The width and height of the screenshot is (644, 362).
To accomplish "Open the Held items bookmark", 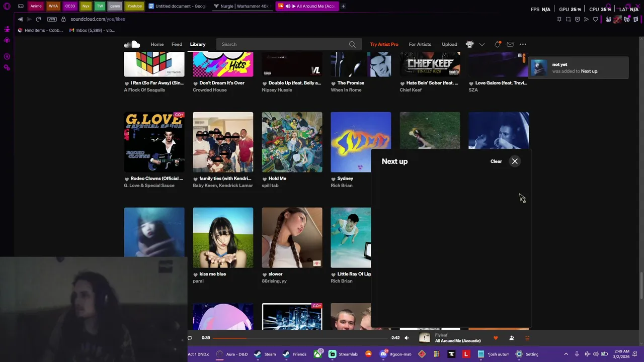I will (40, 30).
